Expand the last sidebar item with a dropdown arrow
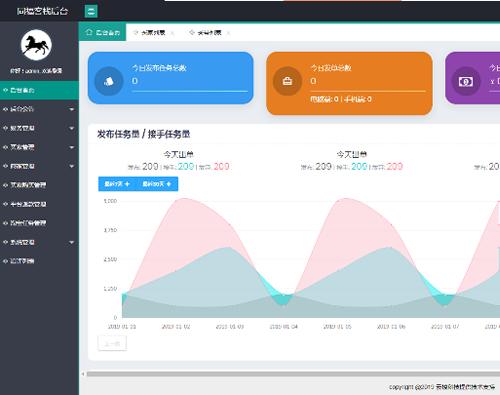The image size is (500, 395). [x=39, y=242]
